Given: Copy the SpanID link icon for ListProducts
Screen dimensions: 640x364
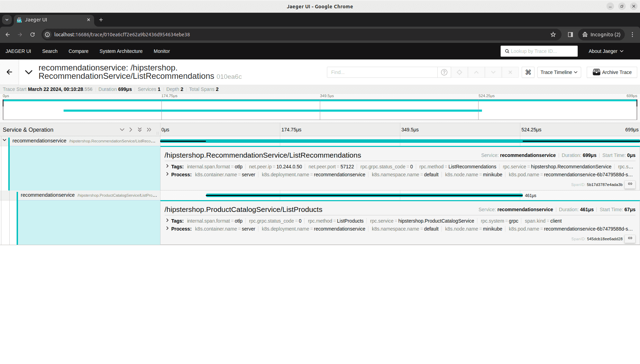Looking at the screenshot, I should pos(630,239).
